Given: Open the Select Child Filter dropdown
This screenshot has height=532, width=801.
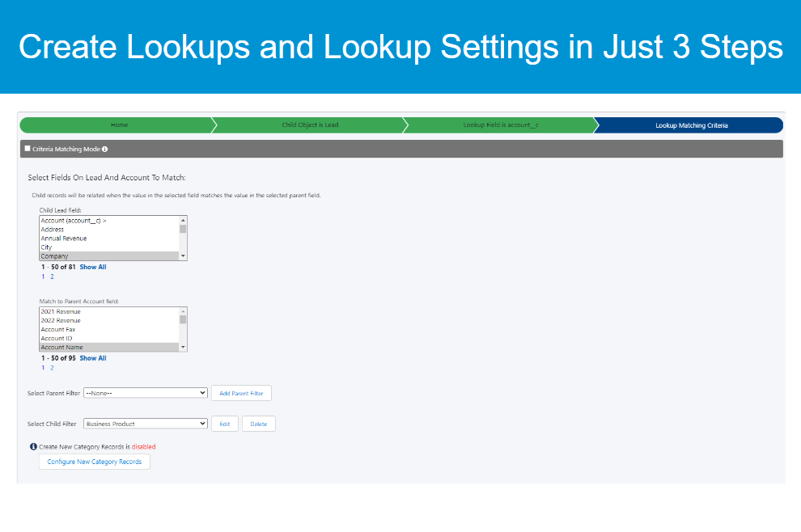Looking at the screenshot, I should pos(146,424).
